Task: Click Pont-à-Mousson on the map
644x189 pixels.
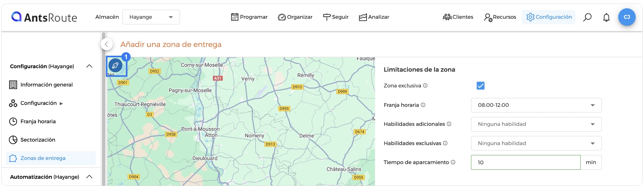Action: (x=200, y=129)
